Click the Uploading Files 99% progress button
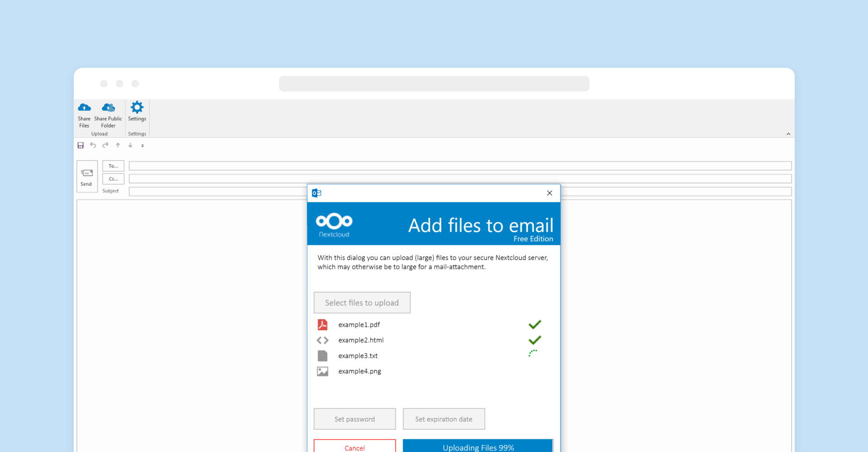 478,446
